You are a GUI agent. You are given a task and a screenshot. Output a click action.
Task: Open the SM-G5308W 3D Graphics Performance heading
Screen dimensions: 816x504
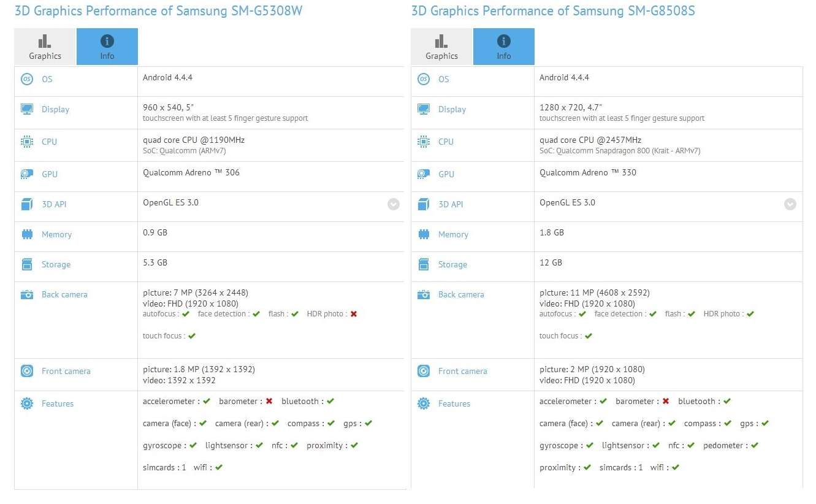click(158, 11)
